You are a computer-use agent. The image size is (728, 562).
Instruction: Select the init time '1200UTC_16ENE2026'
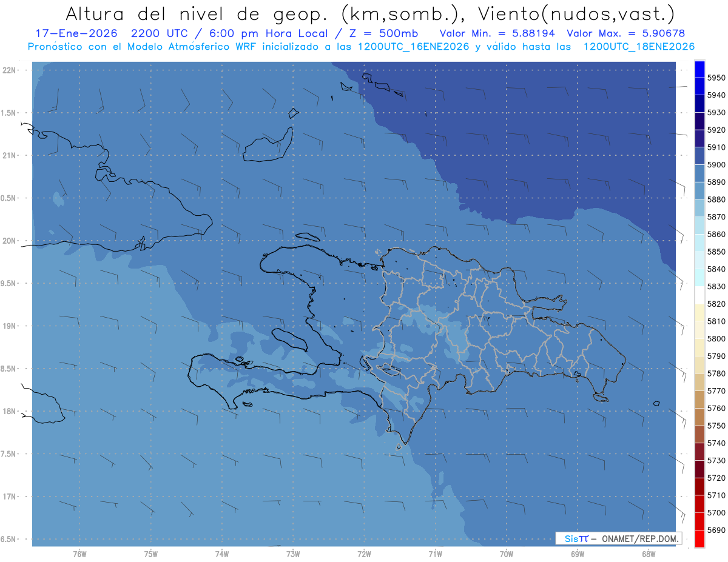coord(413,47)
